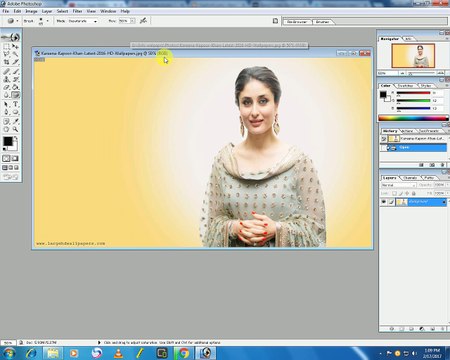Toggle lock all checkbox in Layers
The width and height of the screenshot is (450, 360).
pyautogui.click(x=414, y=193)
